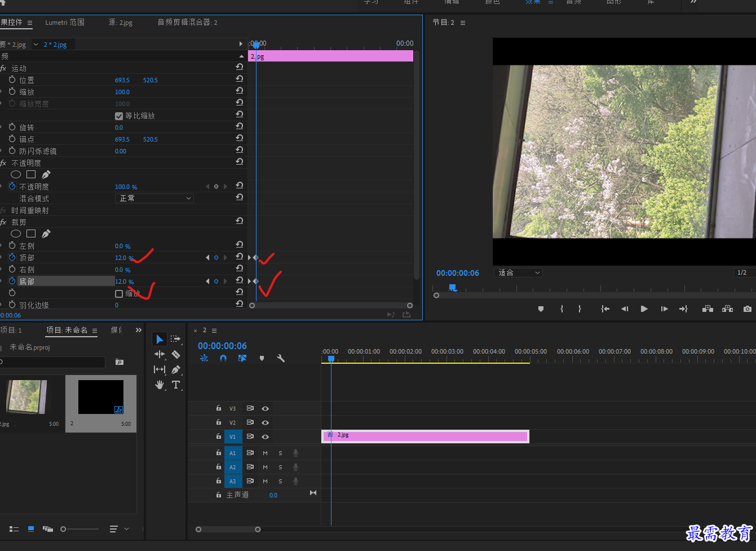
Task: Switch to Source: 2.jpg tab
Action: pos(120,22)
